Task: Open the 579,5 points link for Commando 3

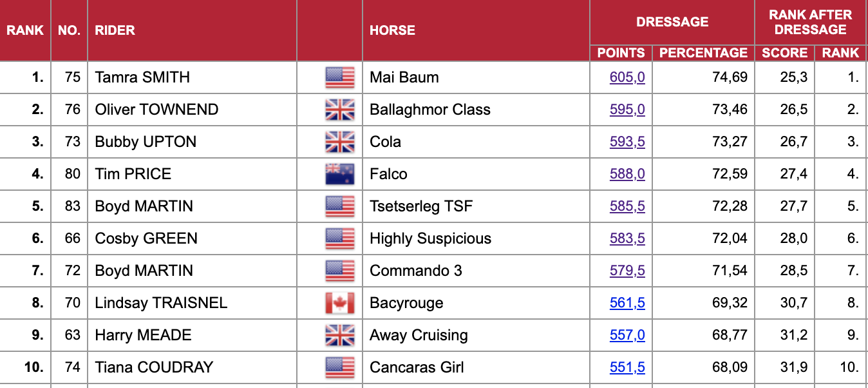Action: pos(627,271)
